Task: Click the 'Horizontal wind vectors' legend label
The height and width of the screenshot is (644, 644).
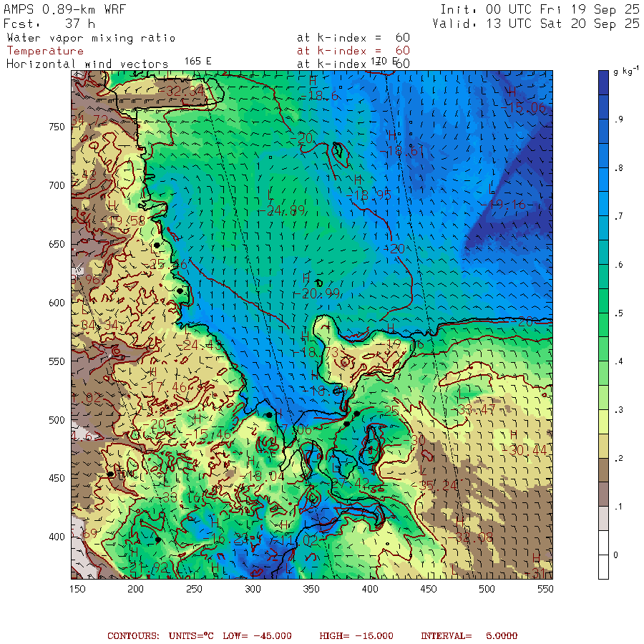Action: point(87,64)
